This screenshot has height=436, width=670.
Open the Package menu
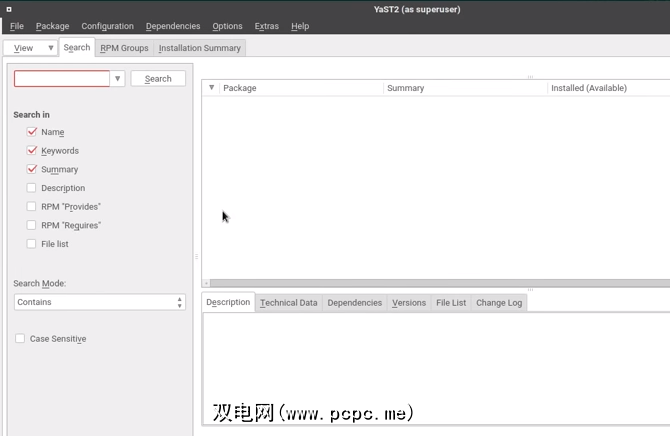53,26
